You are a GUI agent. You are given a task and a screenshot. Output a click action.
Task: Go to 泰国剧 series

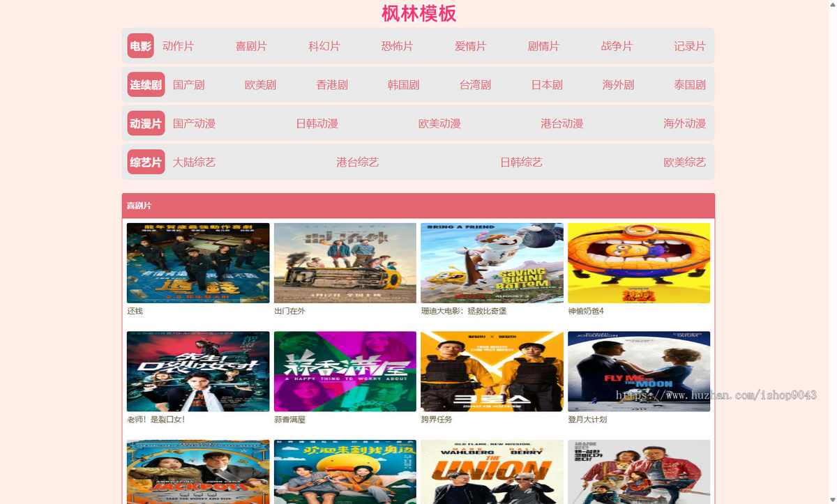690,85
